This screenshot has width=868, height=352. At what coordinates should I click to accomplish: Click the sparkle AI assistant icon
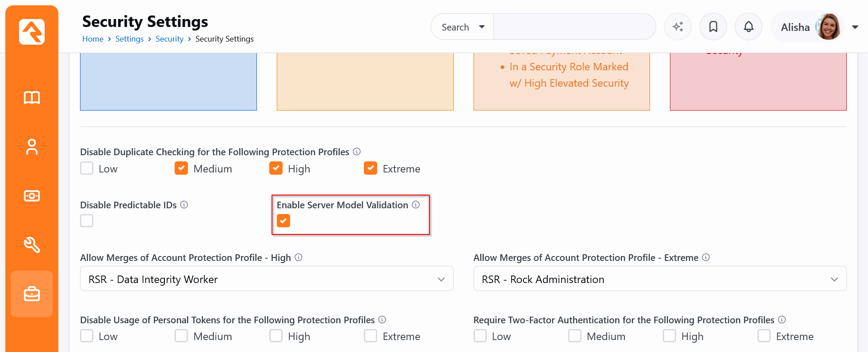(678, 27)
